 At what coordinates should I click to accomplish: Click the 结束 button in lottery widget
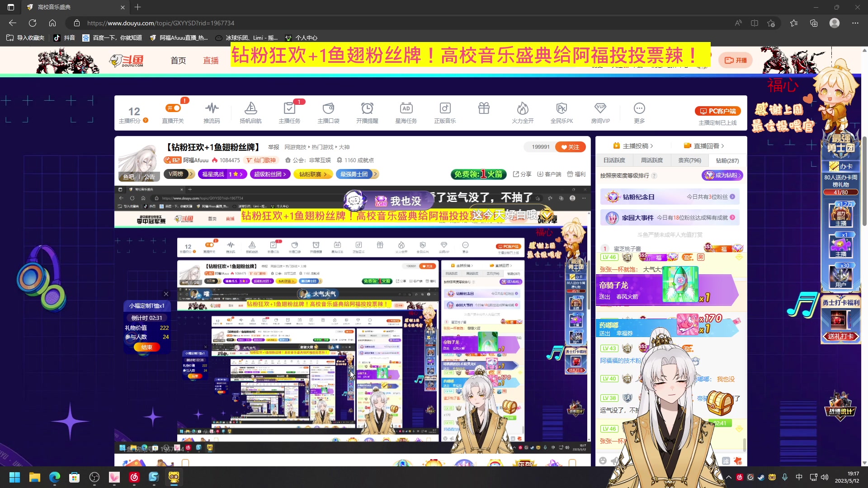coord(147,347)
